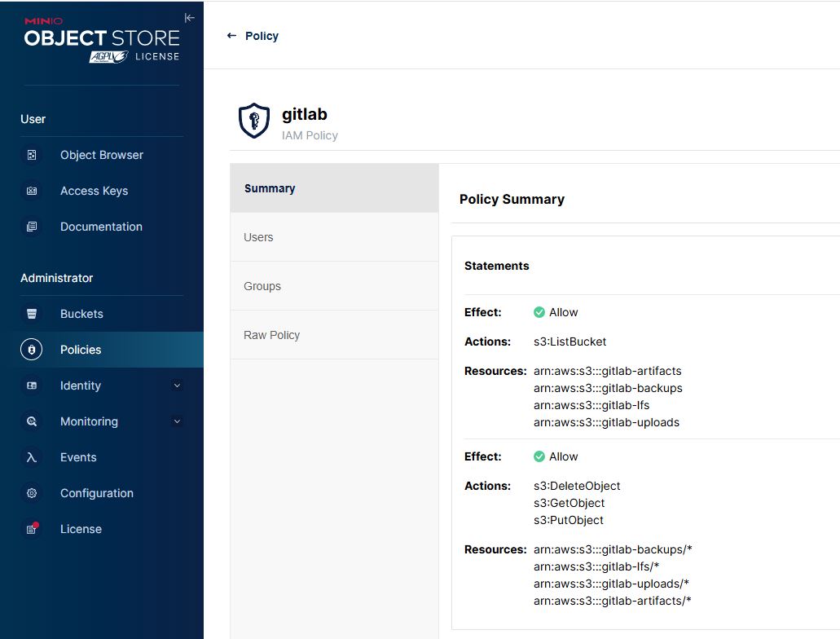840x639 pixels.
Task: Collapse the sidebar using the collapse arrow
Action: coord(189,18)
